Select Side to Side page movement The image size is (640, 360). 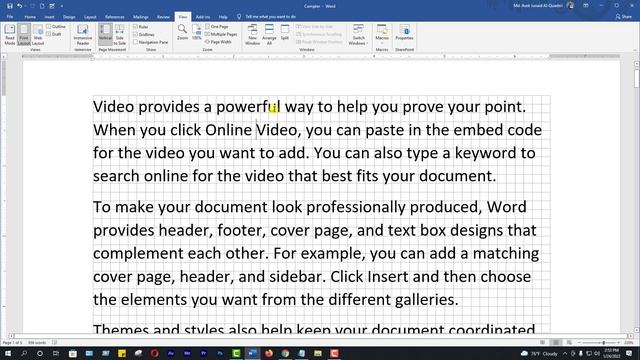(x=120, y=34)
